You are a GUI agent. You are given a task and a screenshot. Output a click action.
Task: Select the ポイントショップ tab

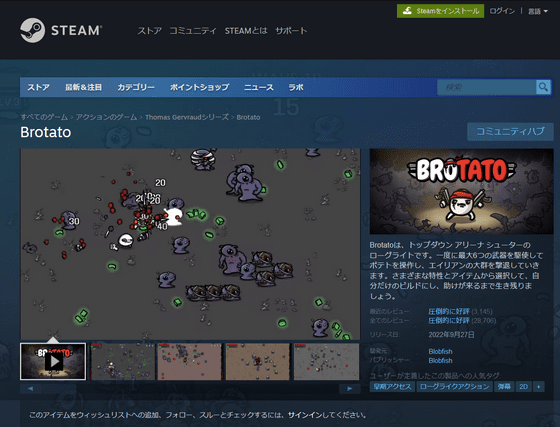[199, 87]
